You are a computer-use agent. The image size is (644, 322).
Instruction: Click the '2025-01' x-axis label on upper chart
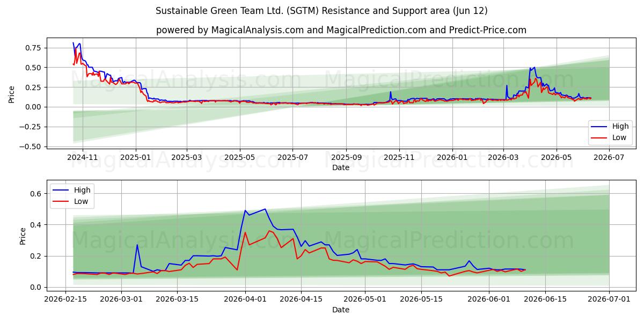click(135, 157)
